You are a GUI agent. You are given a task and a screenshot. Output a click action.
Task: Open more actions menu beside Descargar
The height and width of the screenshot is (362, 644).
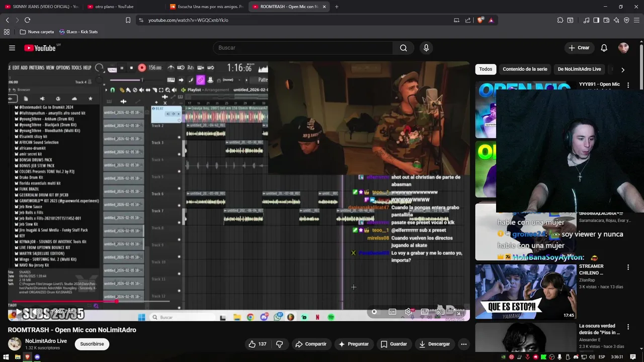[x=464, y=344]
